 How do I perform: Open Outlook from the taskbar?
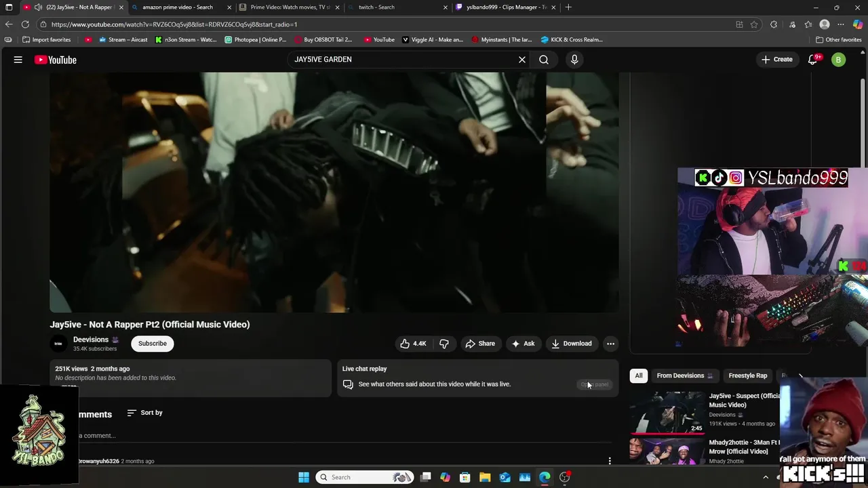[505, 477]
